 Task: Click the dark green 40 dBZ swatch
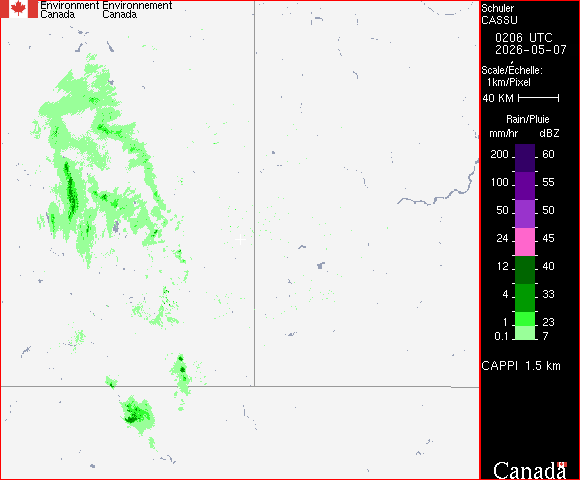click(x=525, y=270)
